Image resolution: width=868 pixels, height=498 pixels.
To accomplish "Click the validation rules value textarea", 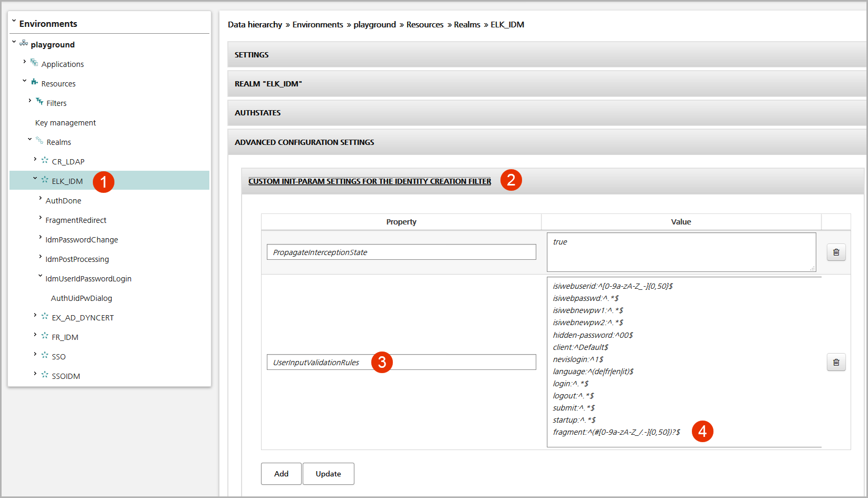I will click(x=684, y=362).
